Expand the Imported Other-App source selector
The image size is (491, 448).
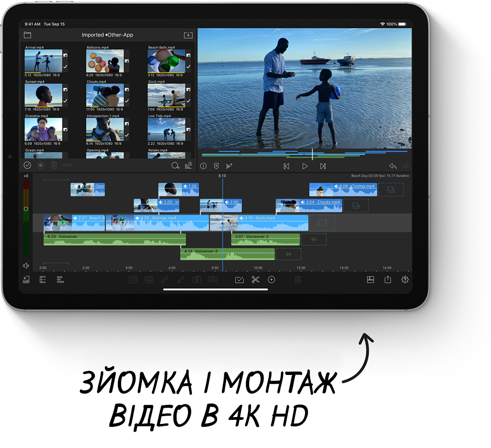107,35
